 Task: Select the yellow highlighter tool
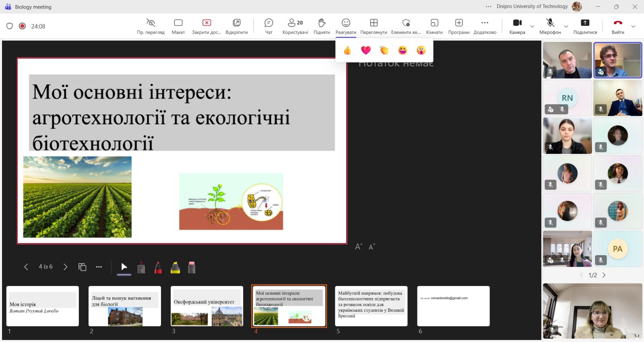point(175,268)
